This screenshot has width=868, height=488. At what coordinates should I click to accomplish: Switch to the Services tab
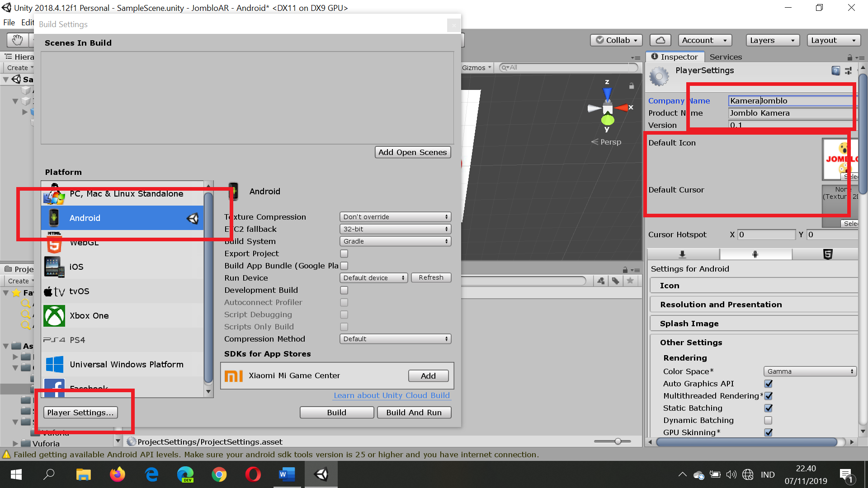coord(726,57)
